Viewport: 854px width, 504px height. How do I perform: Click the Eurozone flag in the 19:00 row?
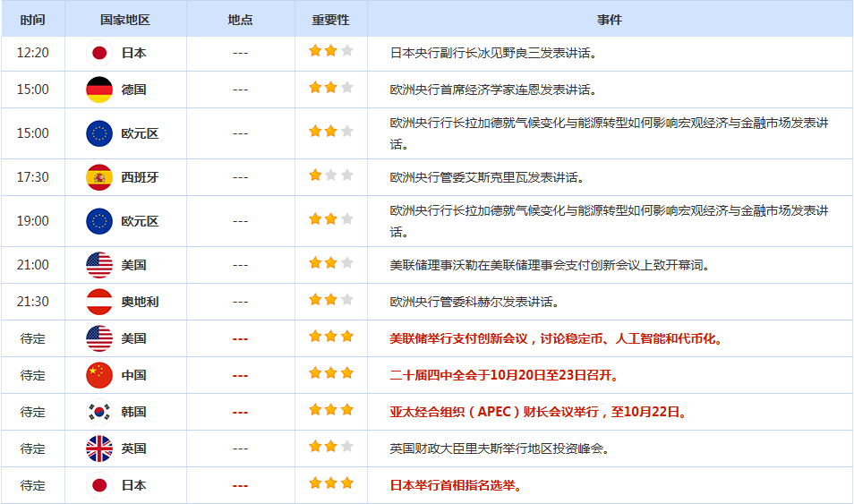click(99, 221)
